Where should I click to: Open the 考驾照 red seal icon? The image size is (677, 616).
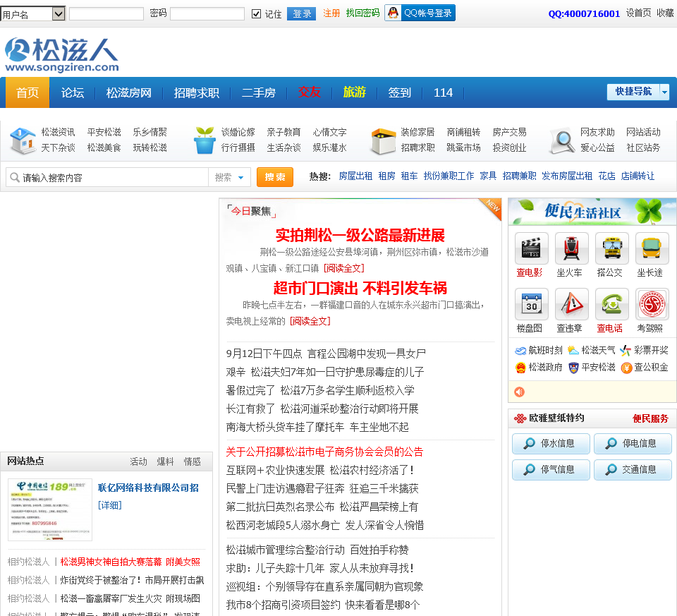point(652,304)
